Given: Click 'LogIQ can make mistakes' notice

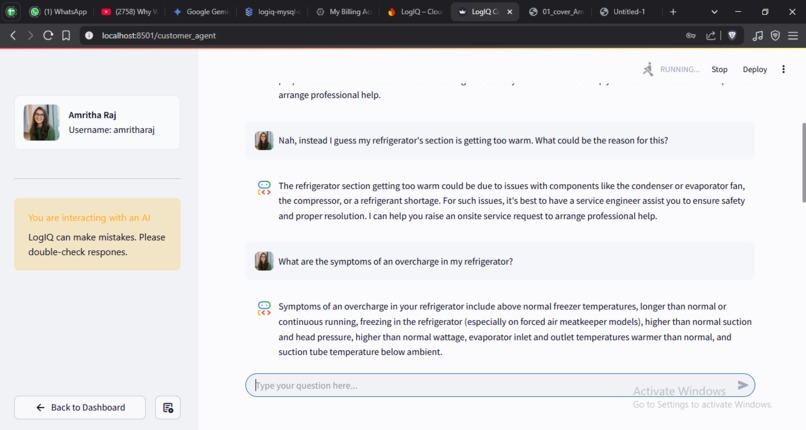Looking at the screenshot, I should 97,245.
